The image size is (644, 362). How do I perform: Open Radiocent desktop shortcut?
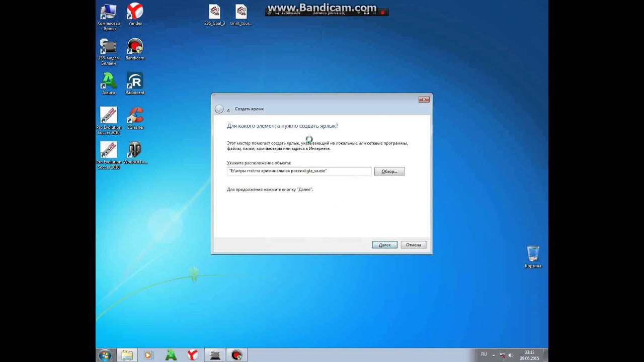135,83
